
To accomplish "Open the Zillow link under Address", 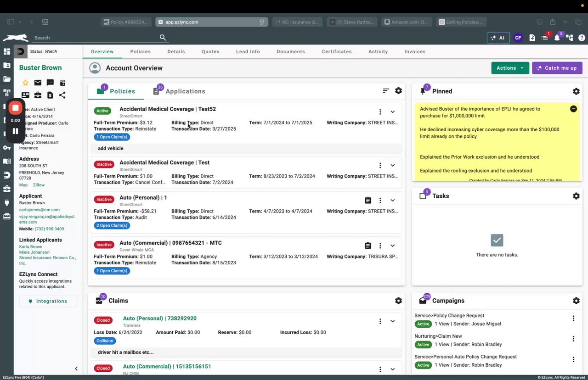I will (39, 185).
